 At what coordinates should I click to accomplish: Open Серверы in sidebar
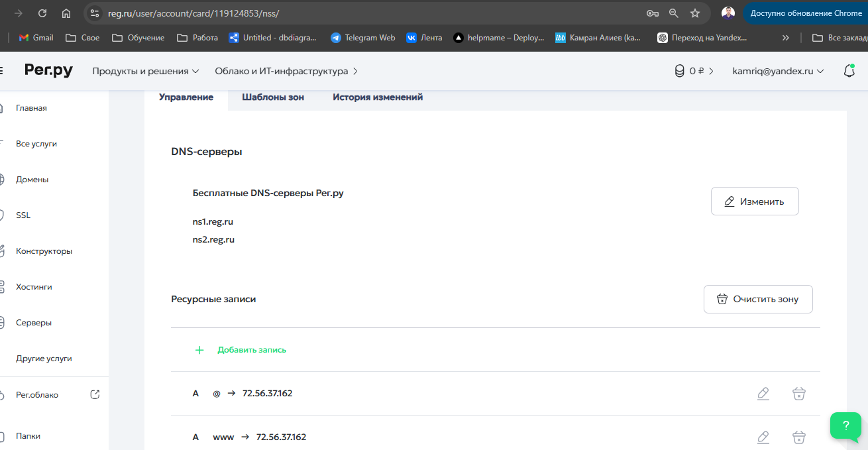click(x=34, y=323)
